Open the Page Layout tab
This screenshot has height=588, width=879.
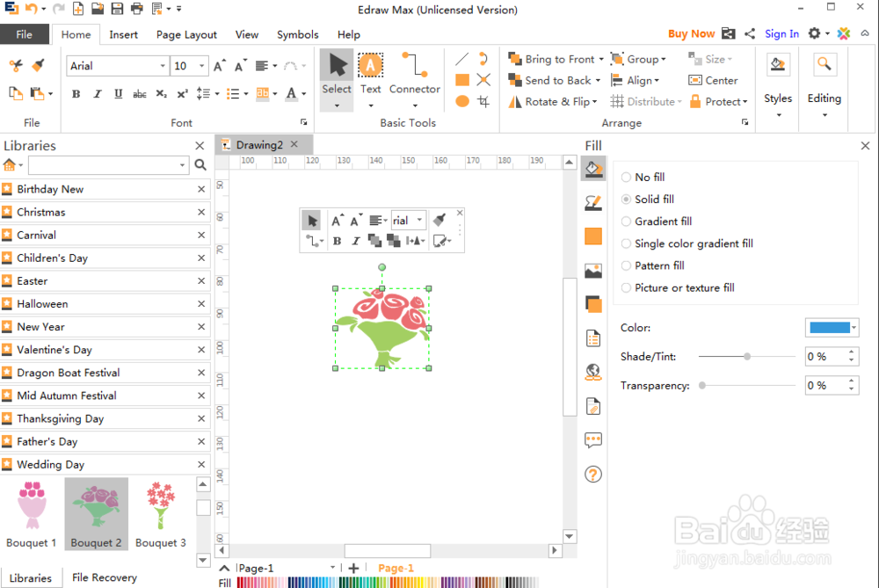click(x=186, y=34)
